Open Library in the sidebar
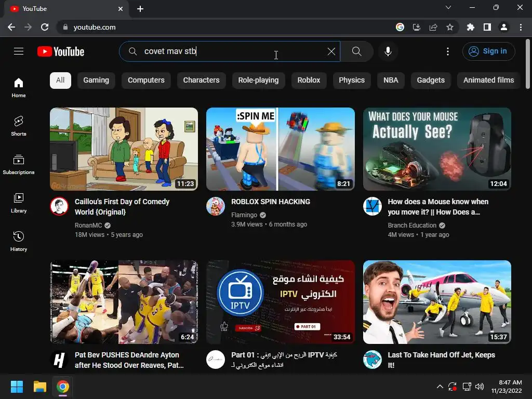This screenshot has width=532, height=399. coord(19,203)
